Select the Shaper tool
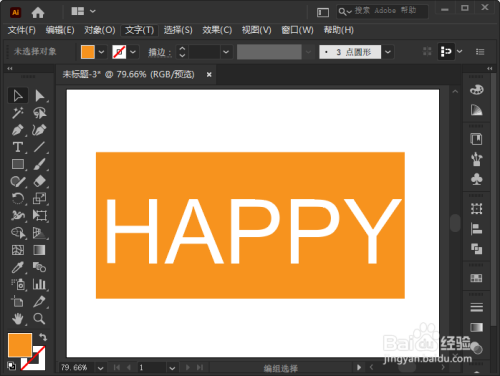 (18, 181)
